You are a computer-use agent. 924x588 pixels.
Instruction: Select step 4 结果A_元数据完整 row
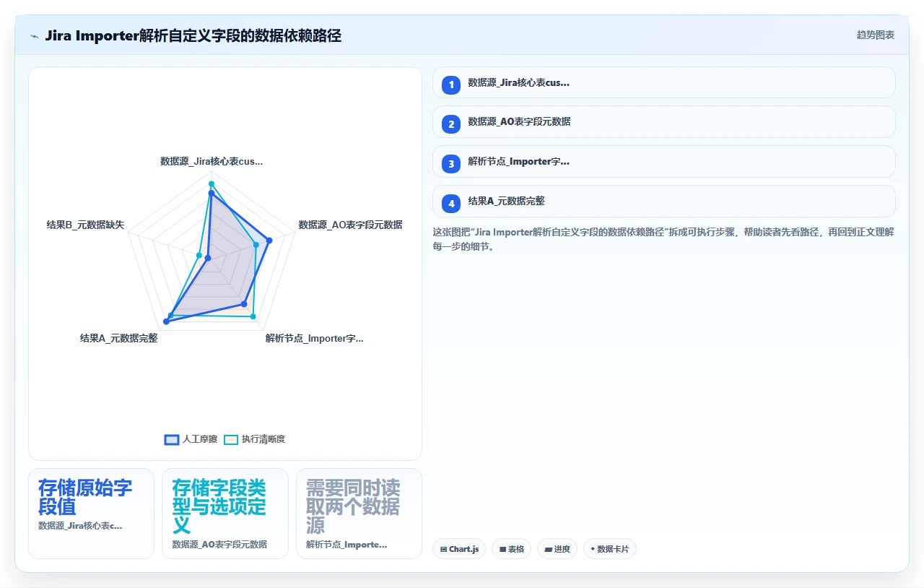coord(664,202)
